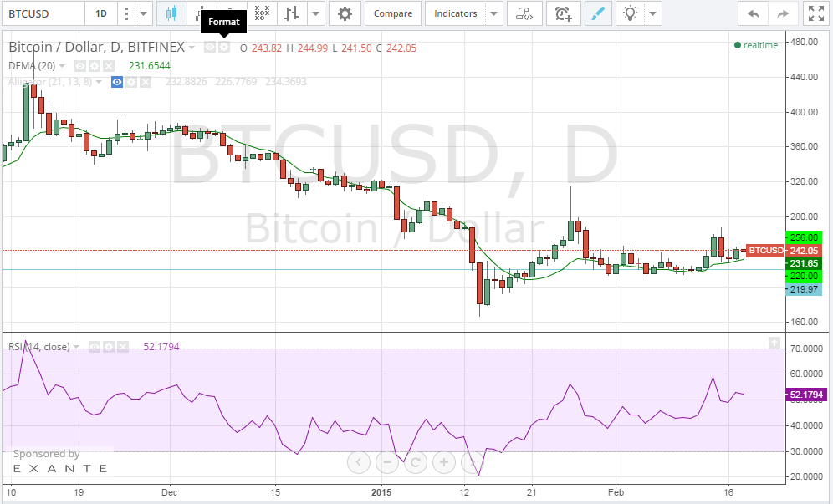Open the 1D interval selector
Viewport: 833px width, 504px height.
coord(99,13)
